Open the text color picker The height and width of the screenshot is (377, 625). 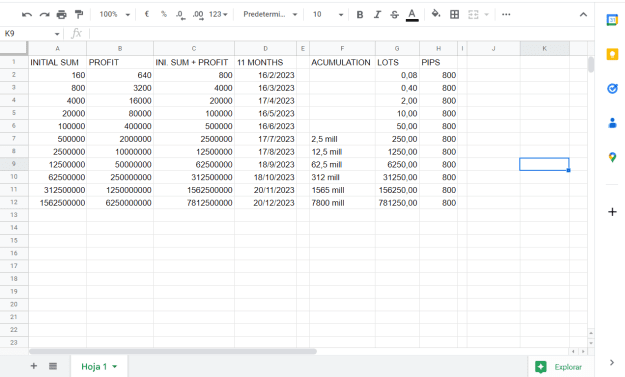(412, 15)
